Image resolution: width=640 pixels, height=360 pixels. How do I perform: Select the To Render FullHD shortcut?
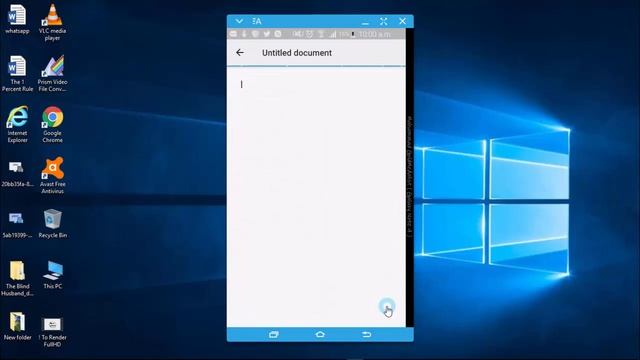coord(53,332)
